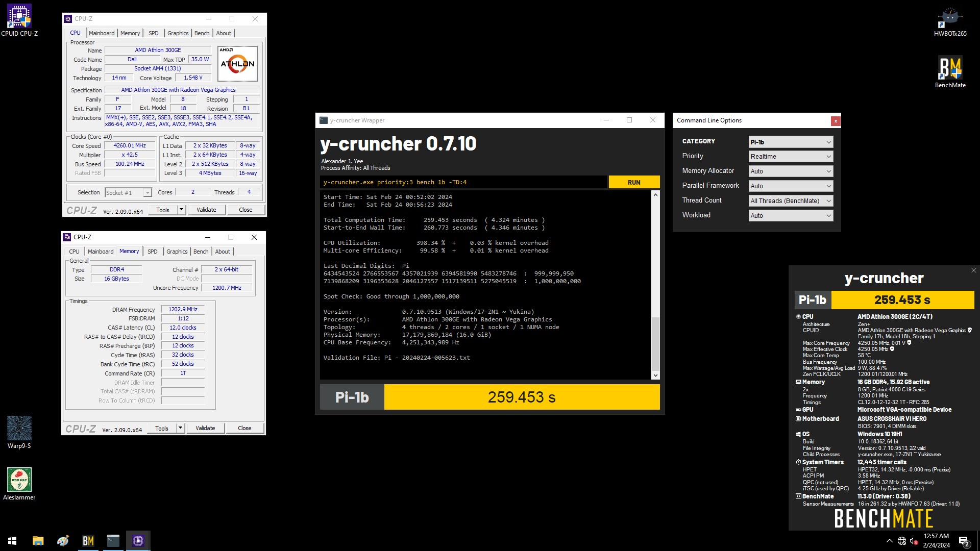
Task: Open the network icon in the system tray
Action: pos(902,541)
